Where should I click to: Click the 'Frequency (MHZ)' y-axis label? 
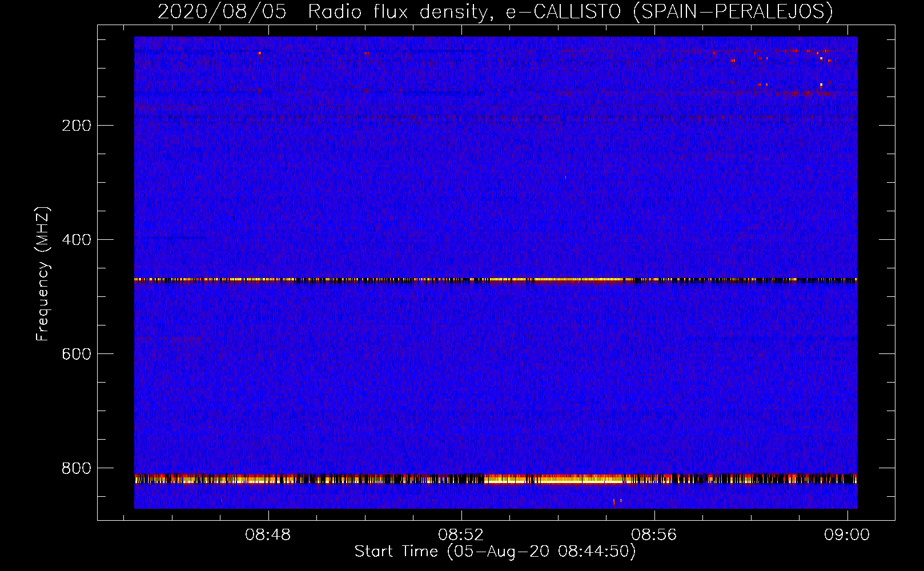pyautogui.click(x=43, y=274)
